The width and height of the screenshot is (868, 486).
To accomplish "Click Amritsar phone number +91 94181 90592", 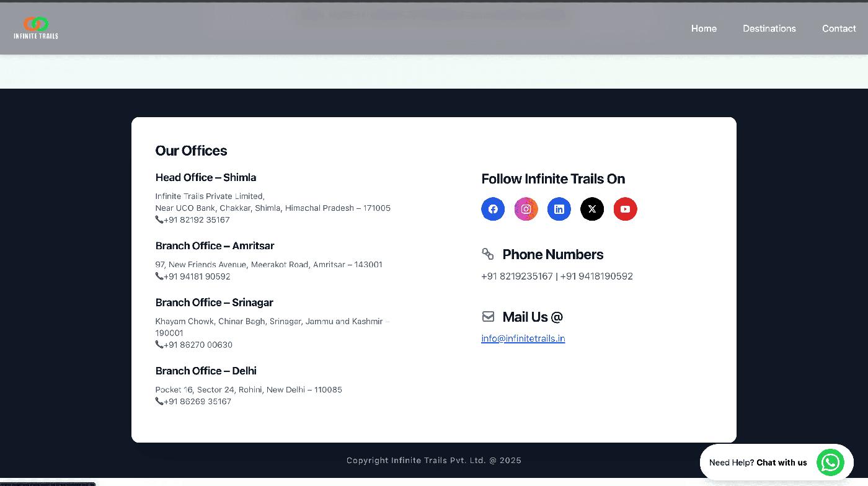I will point(197,276).
